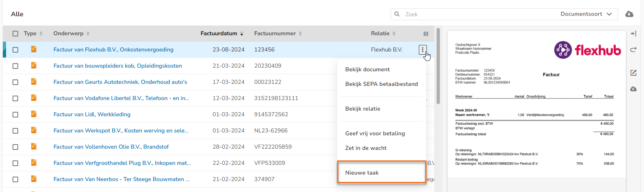644x192 pixels.
Task: Open the Vodafone Libertel invoice link
Action: point(121,98)
